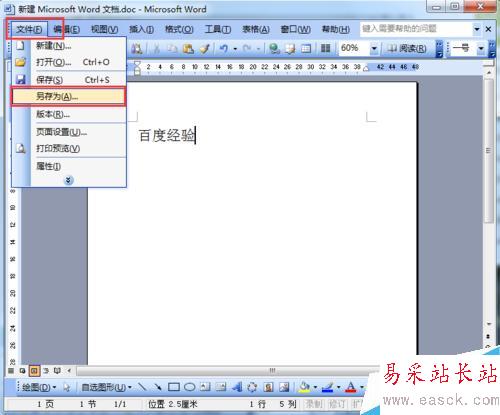Insert a Diagram or Organization Chart
This screenshot has height=415, width=500.
[x=252, y=387]
